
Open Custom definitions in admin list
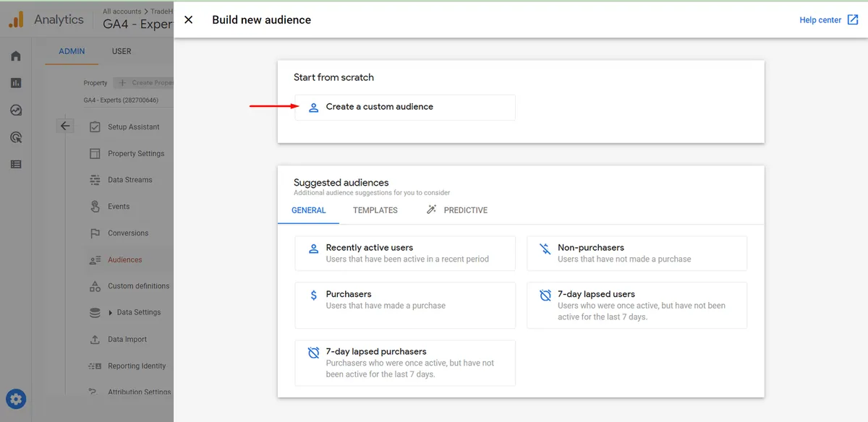tap(139, 286)
